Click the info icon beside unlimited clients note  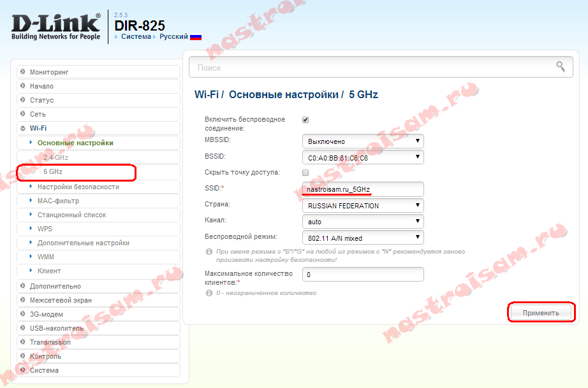pos(209,293)
